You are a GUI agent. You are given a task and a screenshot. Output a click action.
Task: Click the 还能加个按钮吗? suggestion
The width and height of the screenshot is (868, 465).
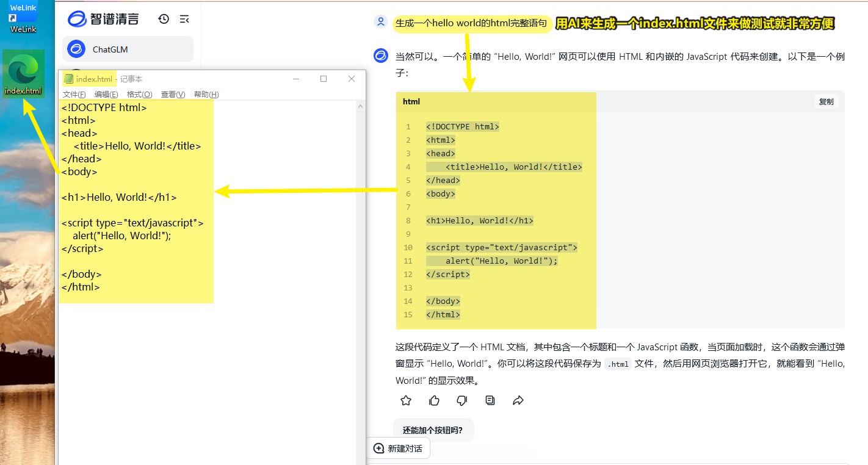click(433, 430)
